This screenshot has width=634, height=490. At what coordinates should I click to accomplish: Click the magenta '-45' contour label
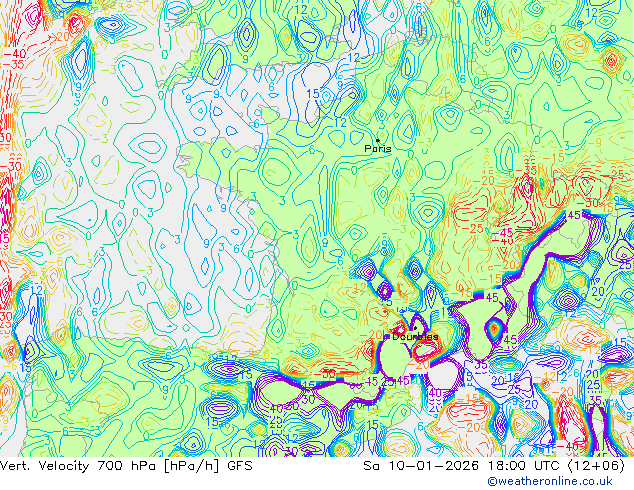pyautogui.click(x=503, y=233)
